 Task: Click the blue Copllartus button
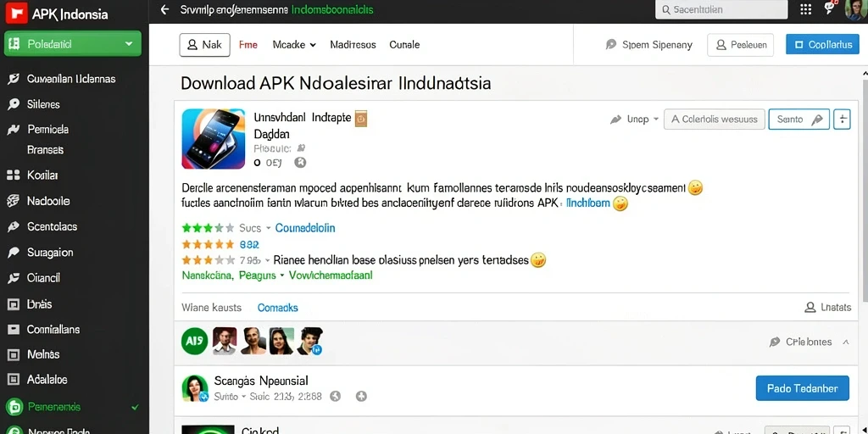(822, 44)
